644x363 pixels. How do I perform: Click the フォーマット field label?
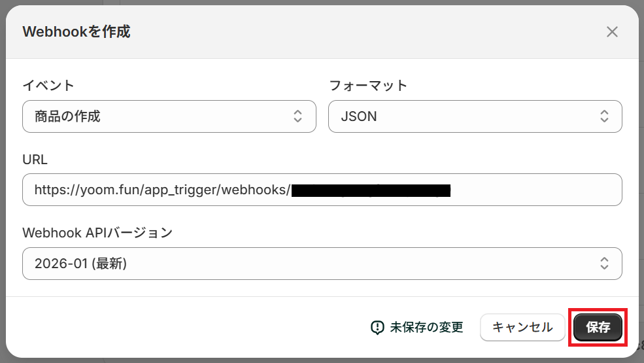[x=368, y=86]
